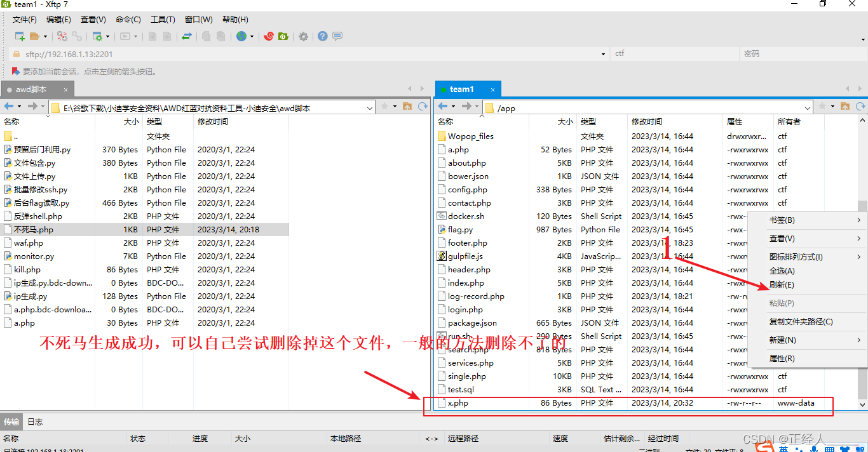
Task: Click the feedback speech bubble toolbar icon
Action: (337, 37)
